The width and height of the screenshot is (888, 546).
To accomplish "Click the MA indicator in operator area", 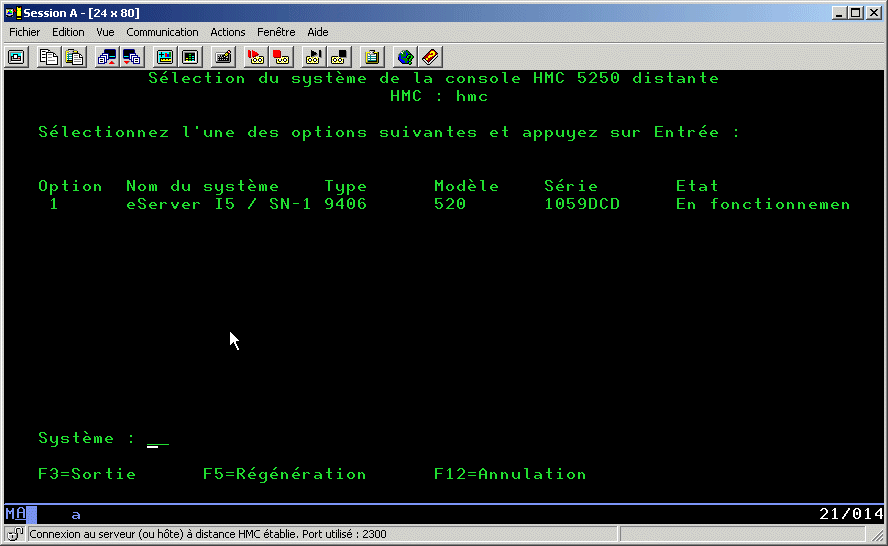I will click(16, 514).
